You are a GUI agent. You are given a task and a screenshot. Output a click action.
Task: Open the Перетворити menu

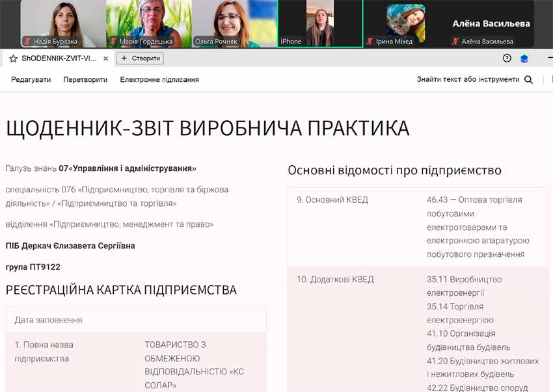(85, 79)
